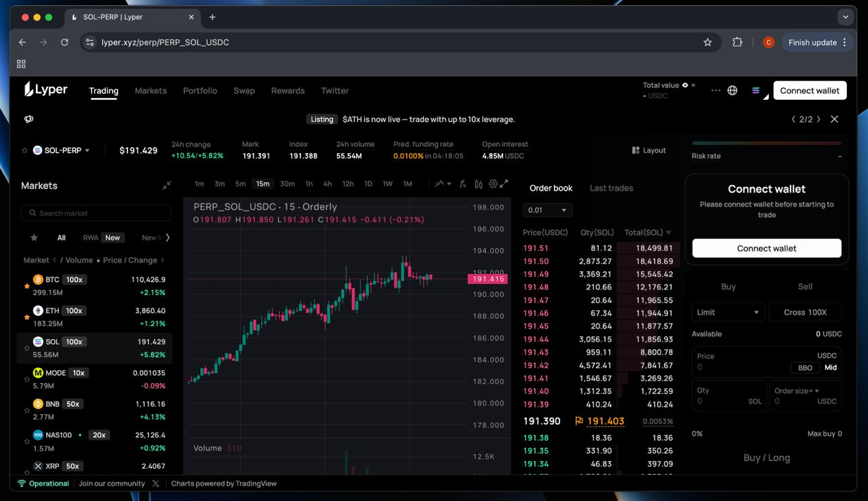
Task: Toggle Total value visibility eye icon
Action: point(685,85)
